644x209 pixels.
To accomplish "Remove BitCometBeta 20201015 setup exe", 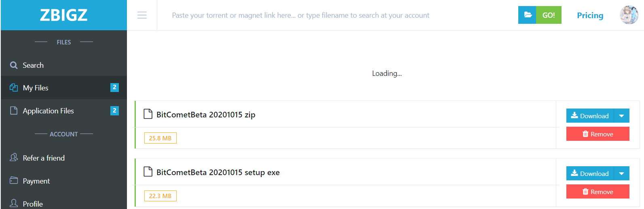I will tap(598, 192).
